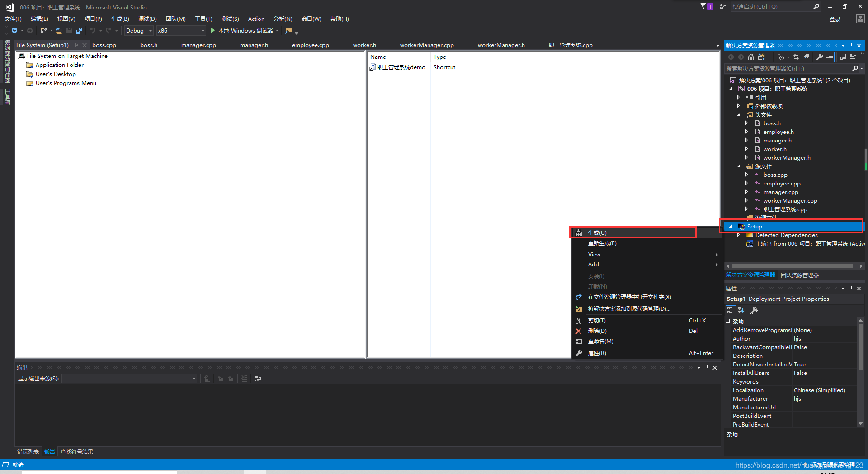This screenshot has height=474, width=868.
Task: Pin the File System (Setup1) tab
Action: (x=76, y=45)
